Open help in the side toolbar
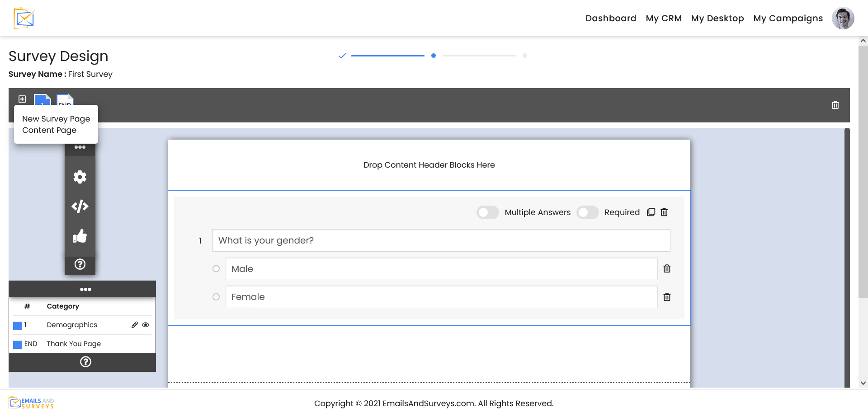Screen dimensions: 868x417 pyautogui.click(x=80, y=264)
